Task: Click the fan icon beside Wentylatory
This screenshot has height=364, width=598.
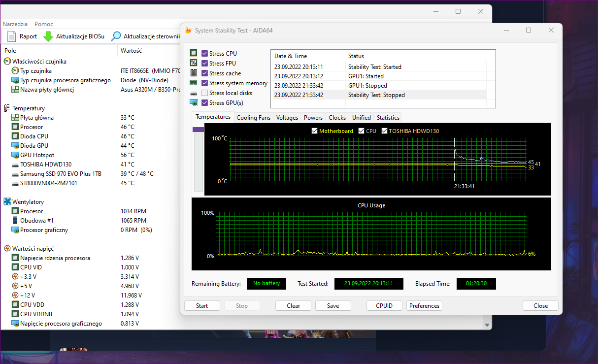Action: [7, 202]
